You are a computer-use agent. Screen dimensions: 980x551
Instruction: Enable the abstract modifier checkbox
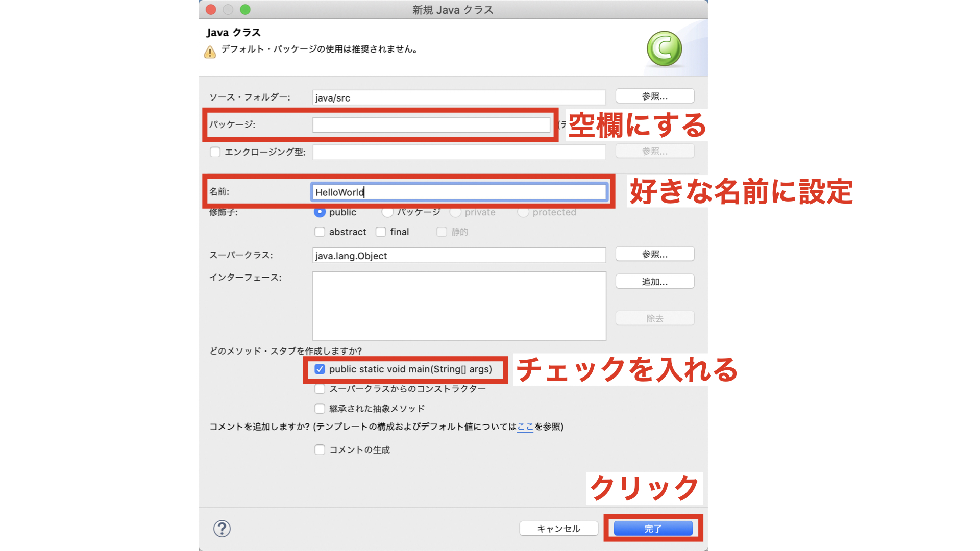[x=320, y=232]
